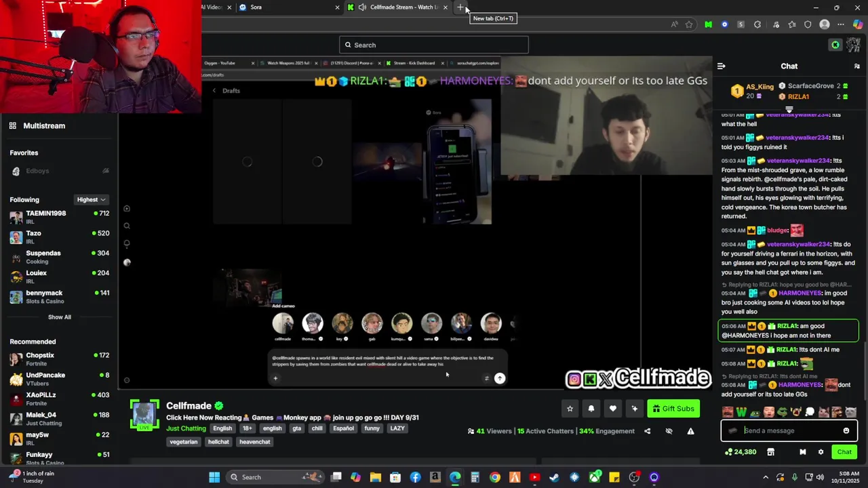Open user profile avatar in Kick header
Screen dimensions: 868x488
coord(853,45)
